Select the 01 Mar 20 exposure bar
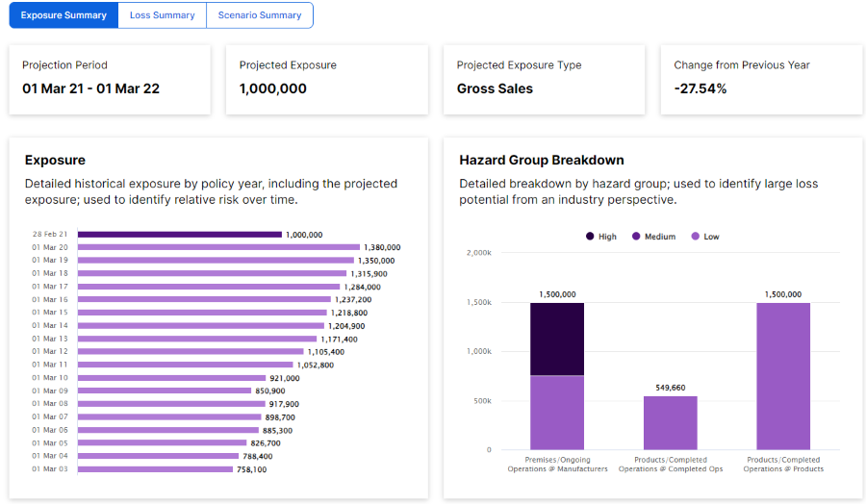Screen dimensions: 866x504 (x=217, y=247)
